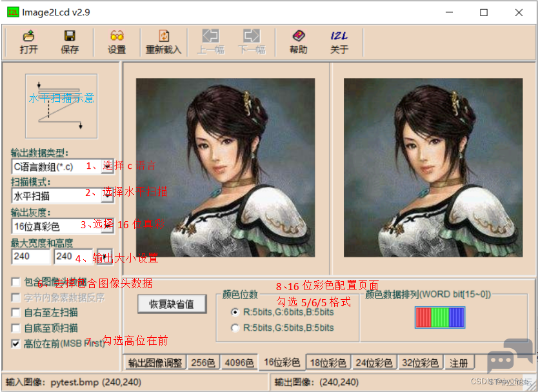Click the horizontal scan diagram preview
The height and width of the screenshot is (392, 538).
click(61, 106)
